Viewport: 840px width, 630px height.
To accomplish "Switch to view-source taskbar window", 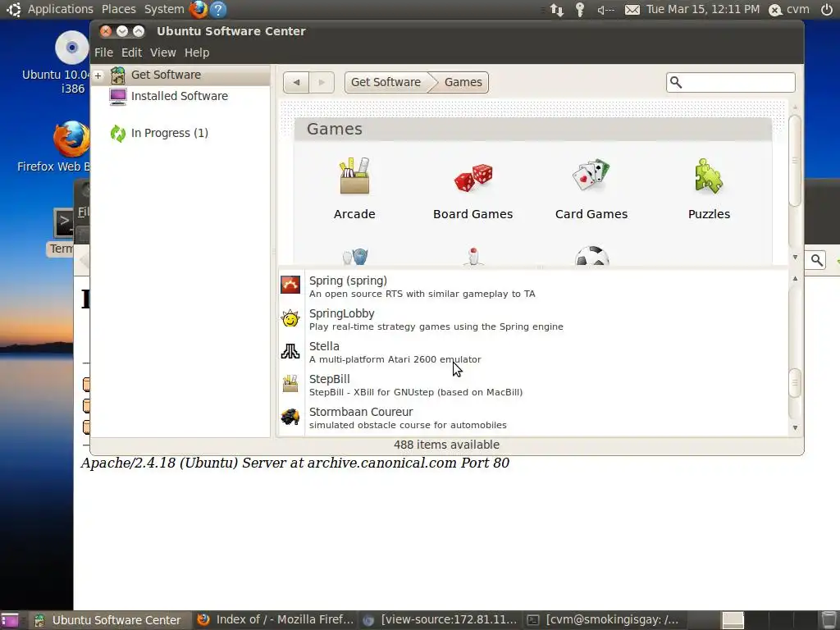I will (440, 620).
